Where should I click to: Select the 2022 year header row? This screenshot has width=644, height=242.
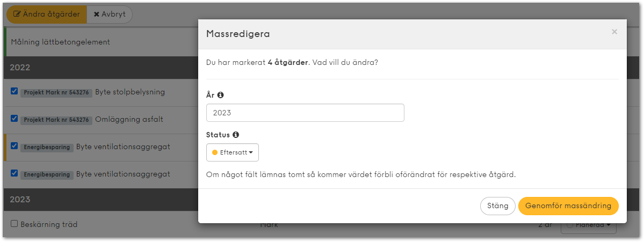(x=100, y=68)
